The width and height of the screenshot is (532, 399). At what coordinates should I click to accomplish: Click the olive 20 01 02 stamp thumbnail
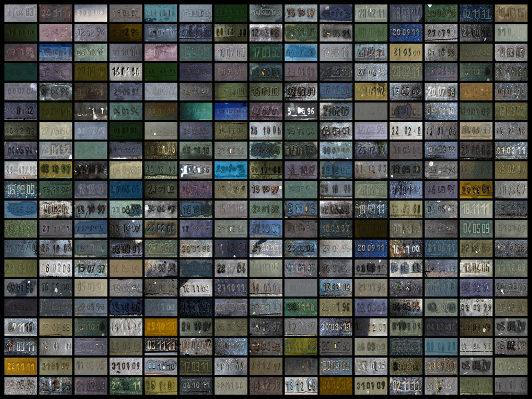coord(371,92)
